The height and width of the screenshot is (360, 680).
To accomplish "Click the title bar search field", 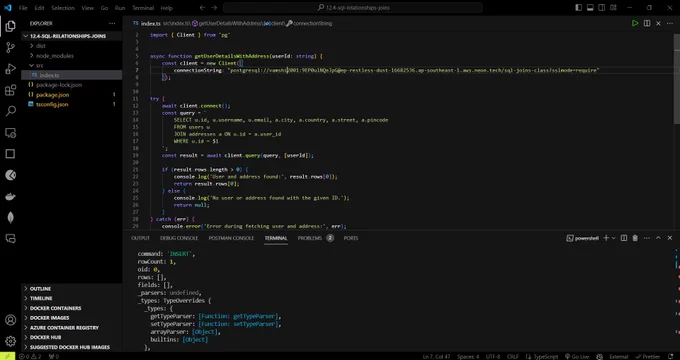I will pyautogui.click(x=353, y=8).
